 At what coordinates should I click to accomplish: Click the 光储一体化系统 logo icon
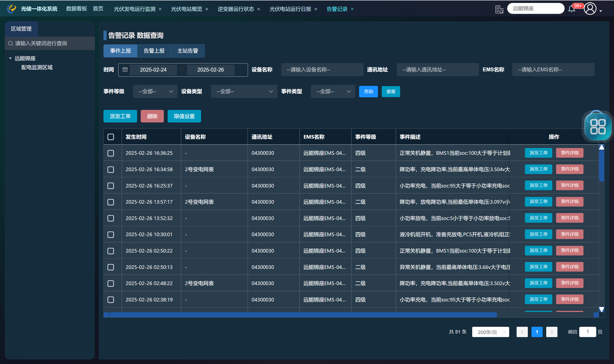point(11,9)
